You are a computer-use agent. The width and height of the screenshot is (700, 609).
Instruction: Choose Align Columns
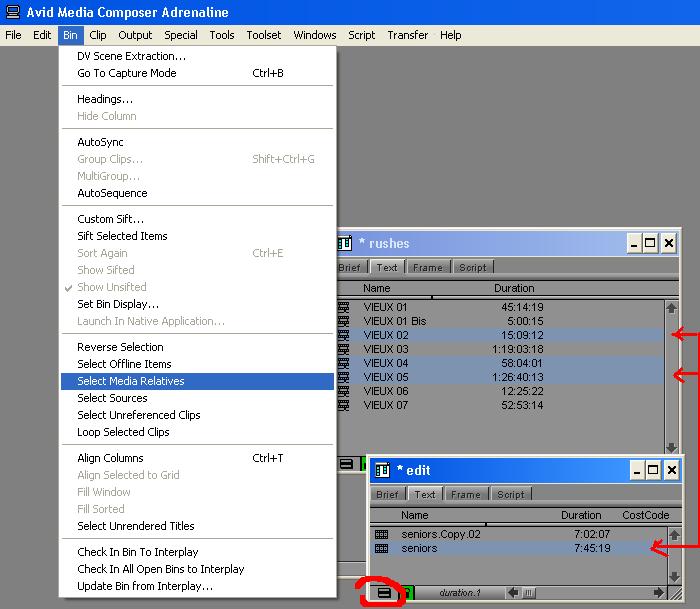pos(197,458)
